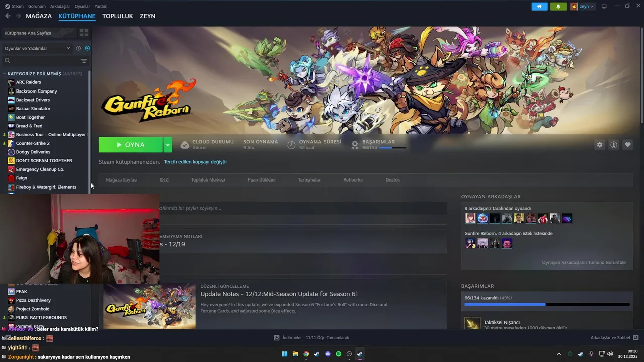Open Spotify from the taskbar
This screenshot has width=644, height=362.
click(339, 354)
